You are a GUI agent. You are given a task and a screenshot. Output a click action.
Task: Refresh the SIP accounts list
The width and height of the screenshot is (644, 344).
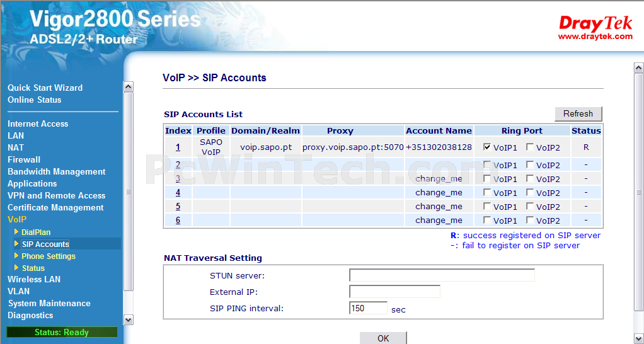coord(578,113)
